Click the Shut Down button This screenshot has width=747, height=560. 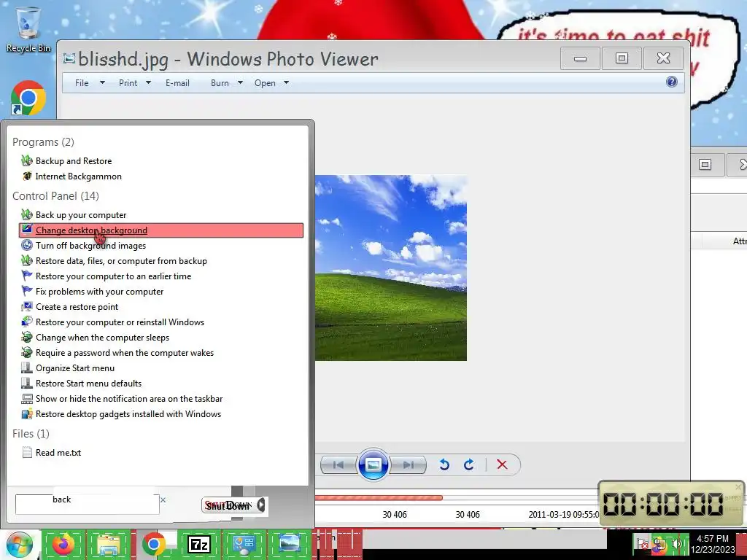pos(228,505)
